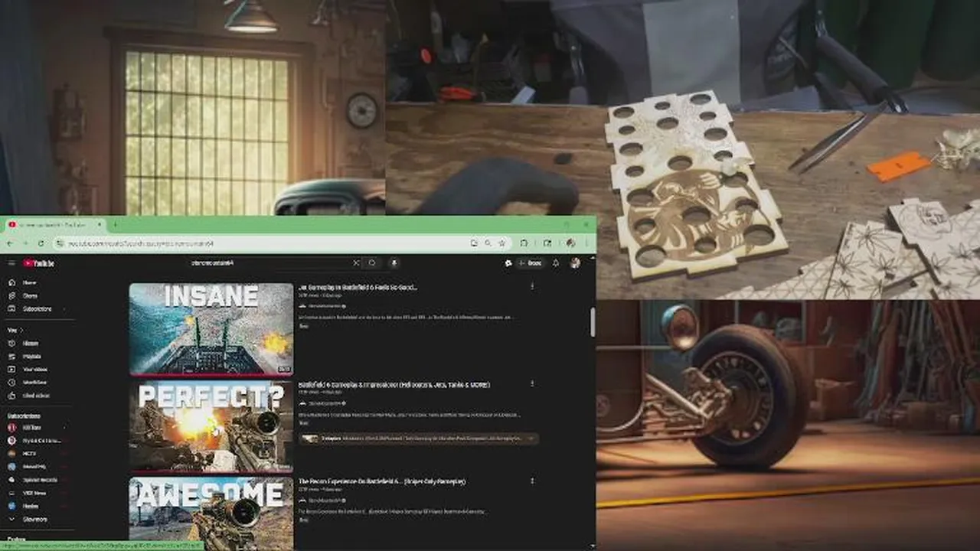Viewport: 980px width, 551px height.
Task: Open the VICE News subscription channel
Action: point(34,493)
